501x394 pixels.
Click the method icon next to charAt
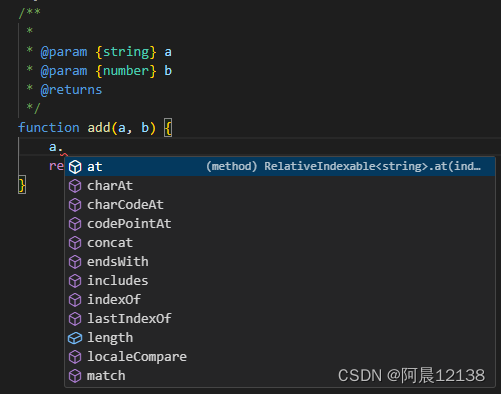click(x=75, y=186)
